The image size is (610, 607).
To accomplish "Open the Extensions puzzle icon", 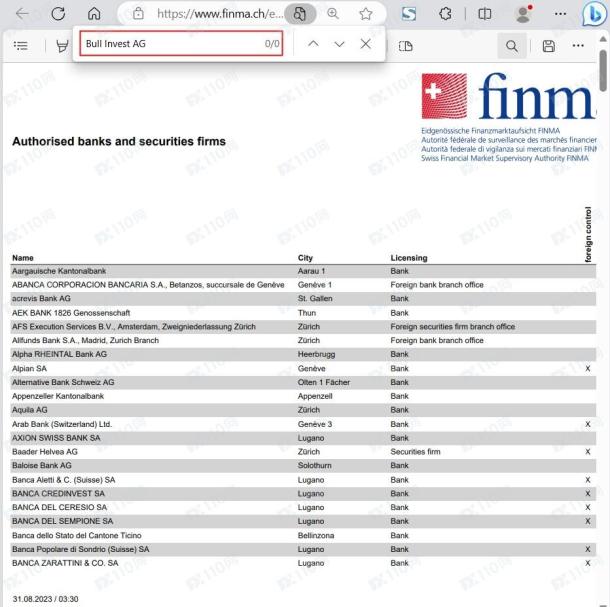I will 445,14.
